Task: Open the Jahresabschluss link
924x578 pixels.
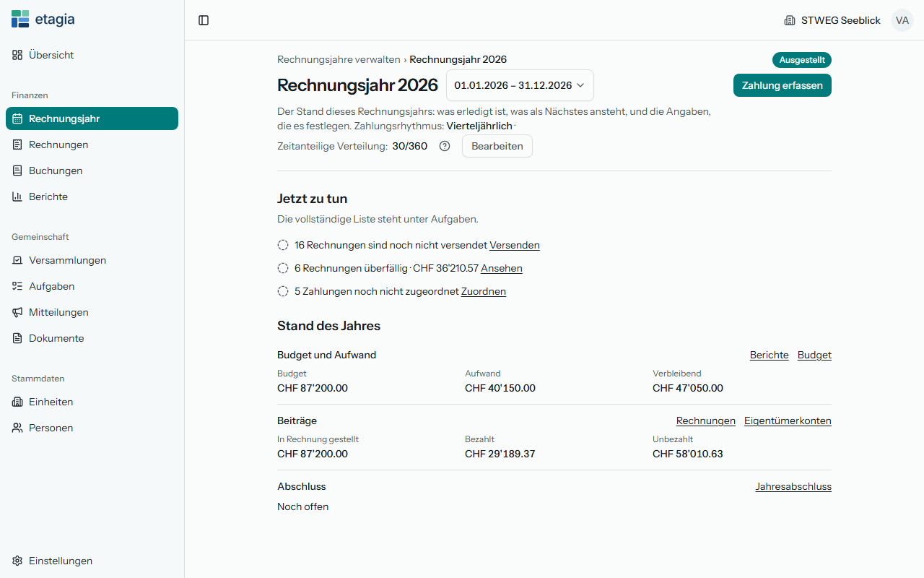Action: coord(793,486)
